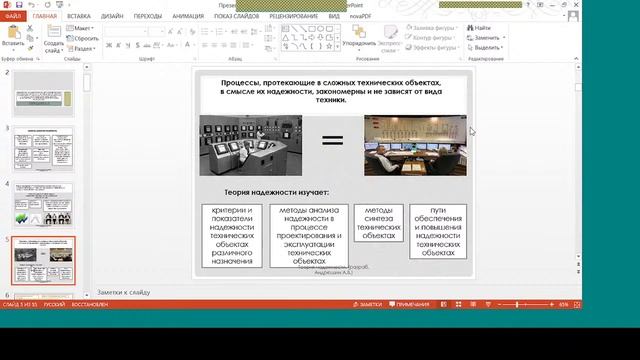Copy selection with copy icon
This screenshot has height=360, width=640.
(30, 38)
